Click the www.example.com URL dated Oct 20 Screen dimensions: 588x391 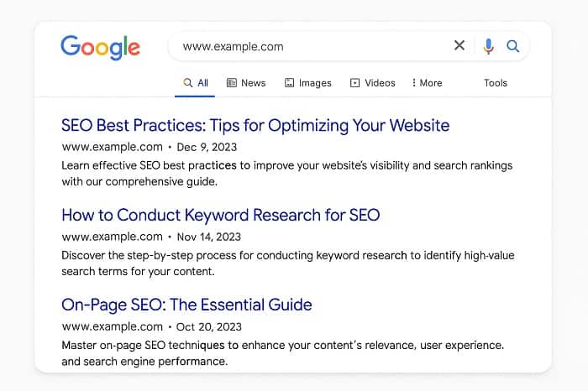(x=112, y=326)
